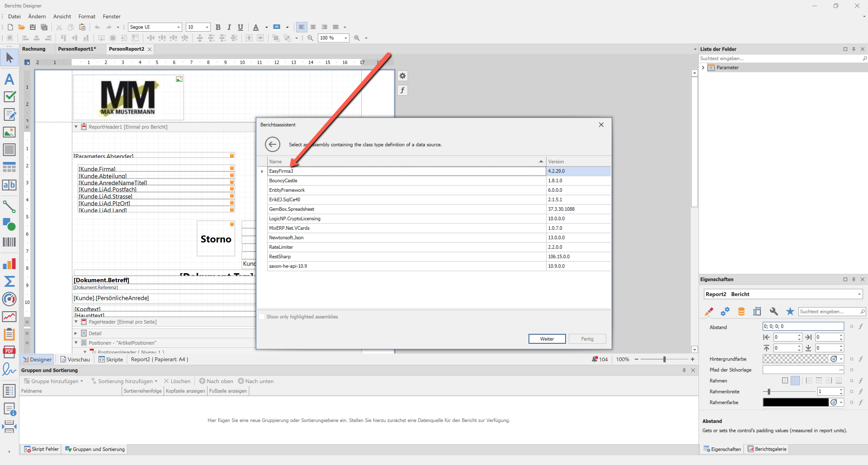Expand the Detail band
Viewport: 868px width, 465px height.
click(76, 333)
